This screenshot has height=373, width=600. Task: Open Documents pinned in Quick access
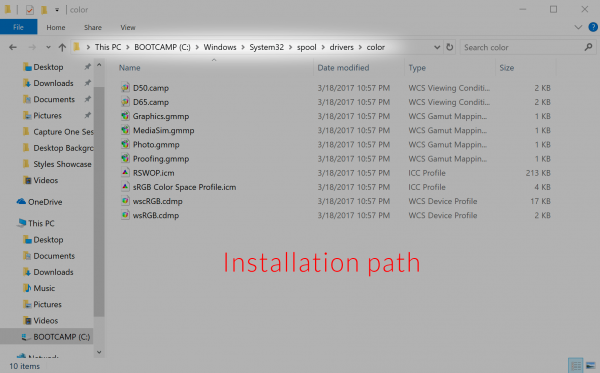[x=54, y=99]
